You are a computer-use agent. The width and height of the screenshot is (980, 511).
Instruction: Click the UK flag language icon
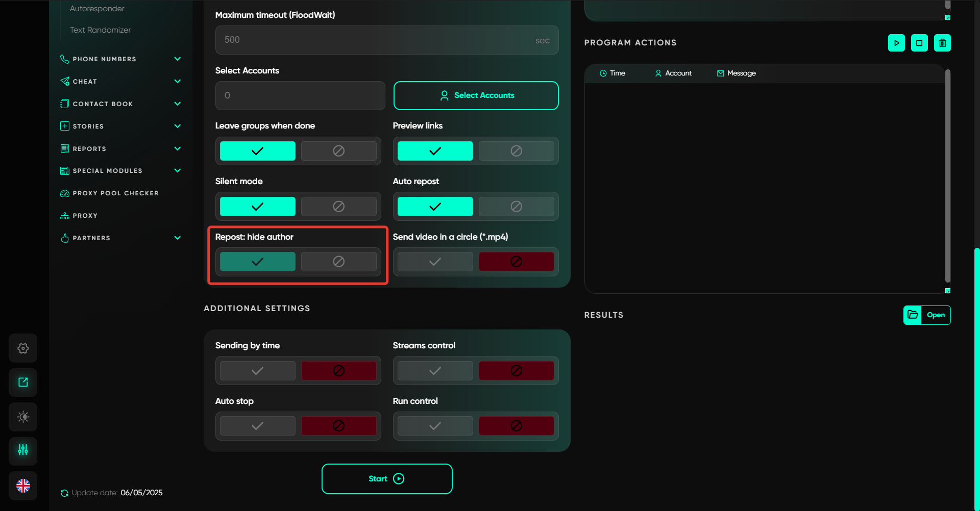point(23,486)
